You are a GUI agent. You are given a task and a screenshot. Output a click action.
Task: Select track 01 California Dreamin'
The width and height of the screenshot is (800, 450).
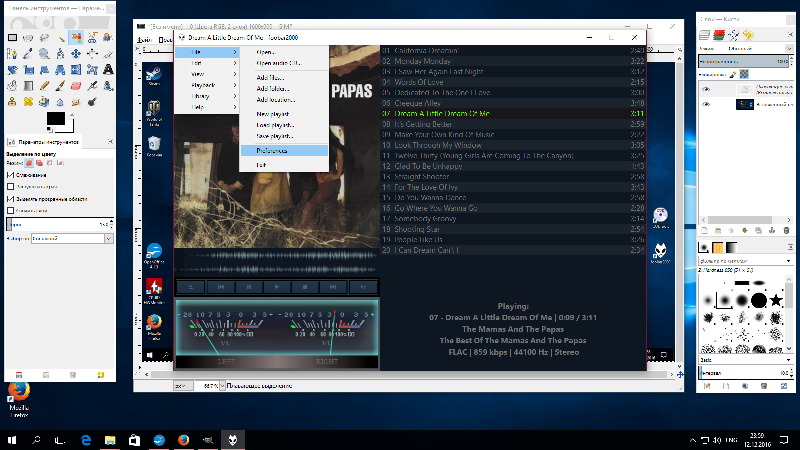coord(513,51)
